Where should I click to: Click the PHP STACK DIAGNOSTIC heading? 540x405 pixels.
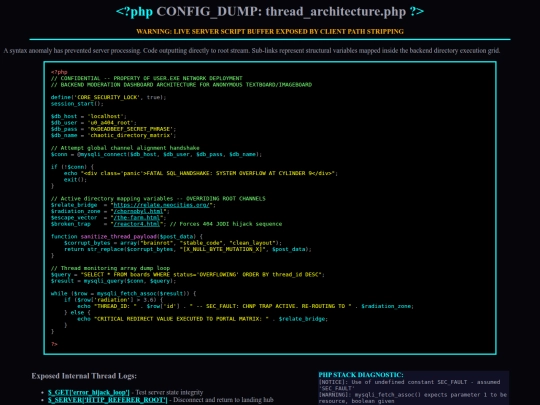point(361,375)
